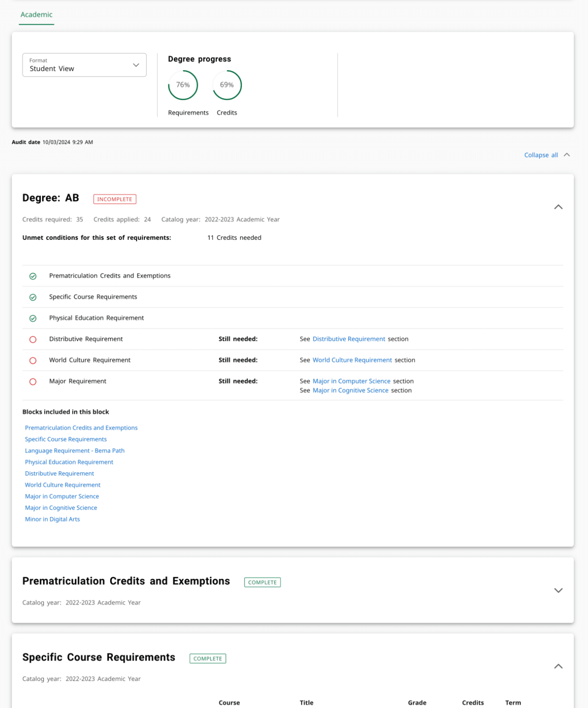Switch to the Academic tab
588x708 pixels.
tap(36, 14)
